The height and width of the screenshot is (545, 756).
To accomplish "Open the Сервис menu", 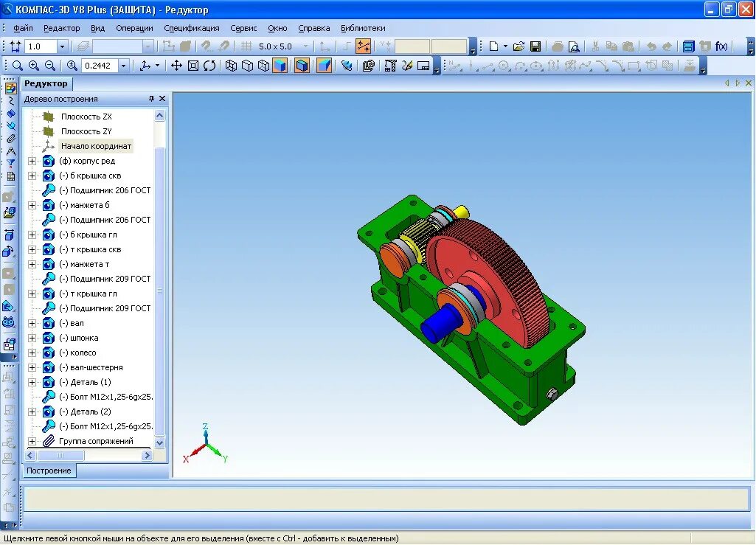I will 243,28.
